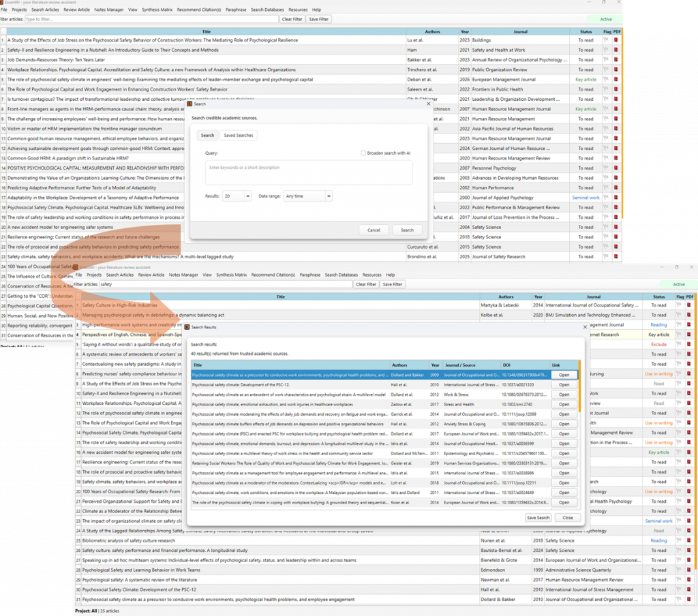Viewport: 698px width, 616px height.
Task: Click flag icon for Ham 2021 row in top window
Action: tap(606, 50)
